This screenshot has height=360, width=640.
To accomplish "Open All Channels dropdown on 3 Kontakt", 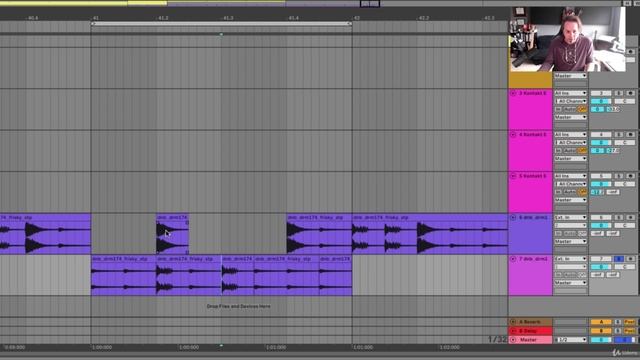I will click(570, 101).
